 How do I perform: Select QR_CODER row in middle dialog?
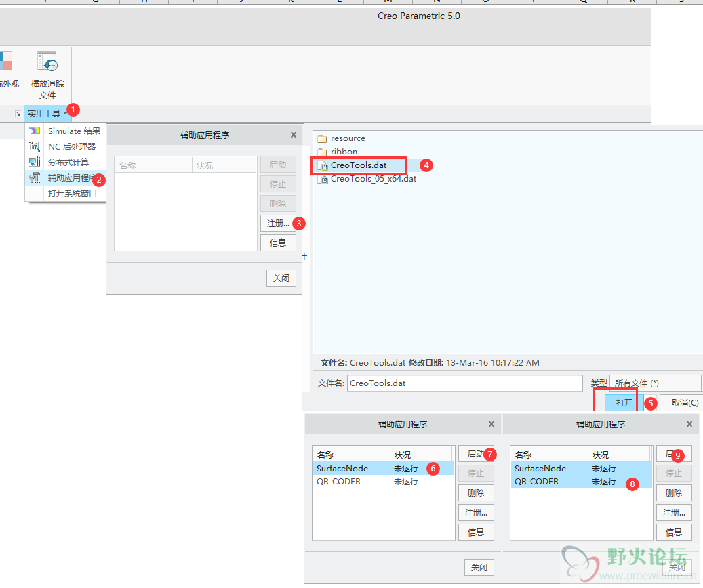(383, 482)
